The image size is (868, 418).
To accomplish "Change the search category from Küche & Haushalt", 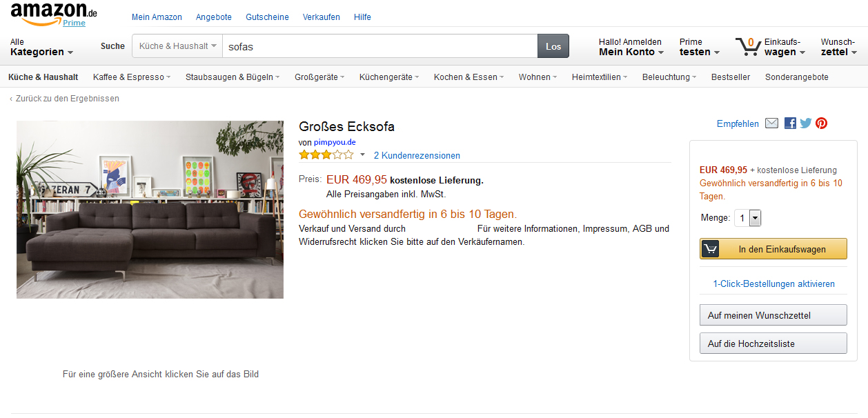I will click(x=177, y=46).
